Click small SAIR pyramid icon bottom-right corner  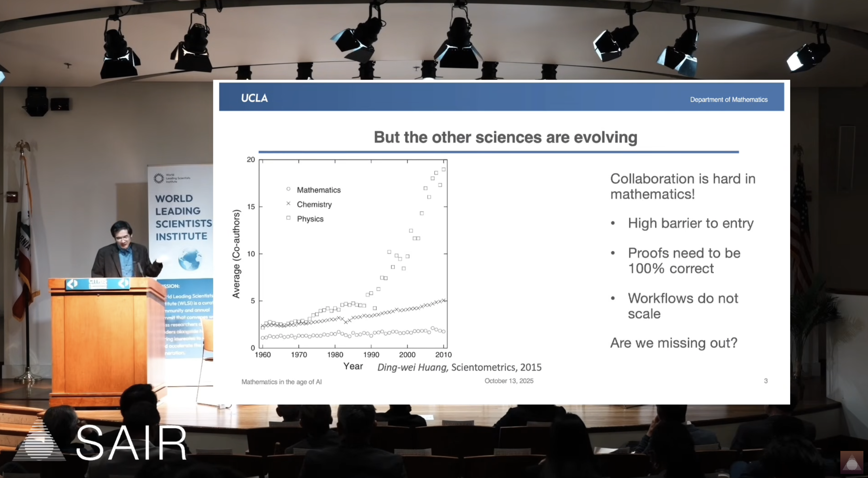coord(852,463)
